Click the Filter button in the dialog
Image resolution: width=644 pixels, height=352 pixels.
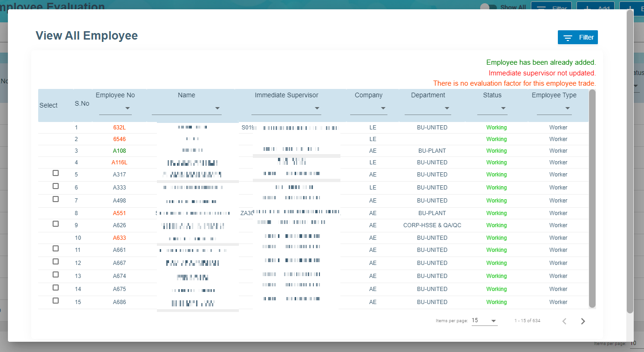pyautogui.click(x=577, y=38)
